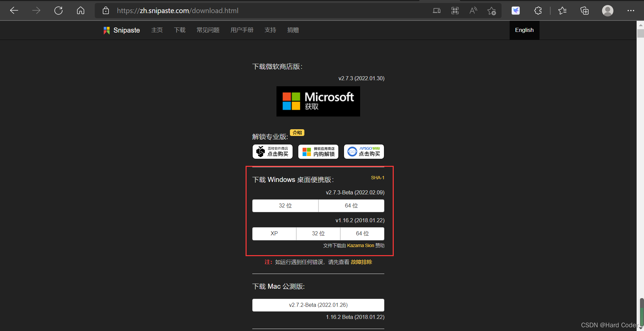644x331 pixels.
Task: Reload the Snipaste download page
Action: pyautogui.click(x=58, y=11)
